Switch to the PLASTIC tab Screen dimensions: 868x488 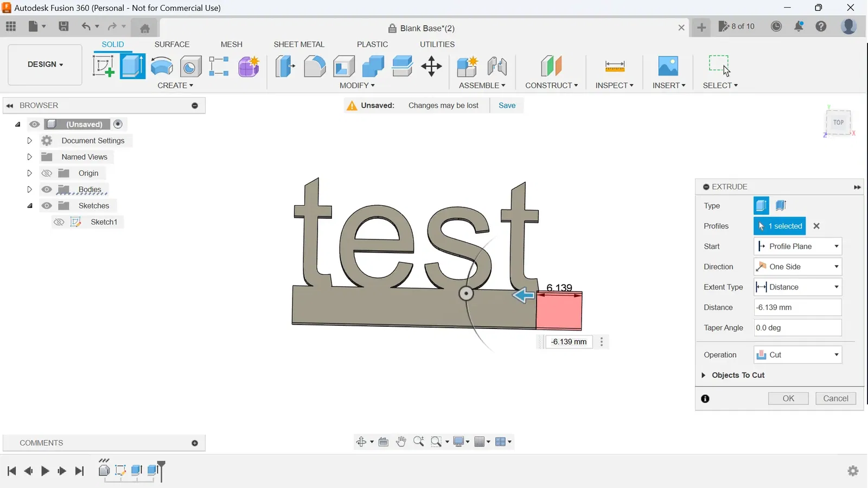pos(372,45)
